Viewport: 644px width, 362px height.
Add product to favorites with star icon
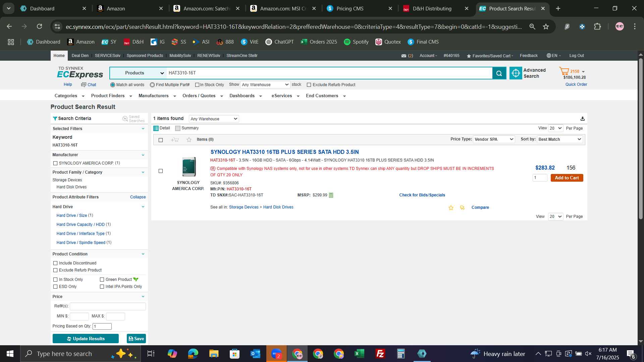click(451, 208)
